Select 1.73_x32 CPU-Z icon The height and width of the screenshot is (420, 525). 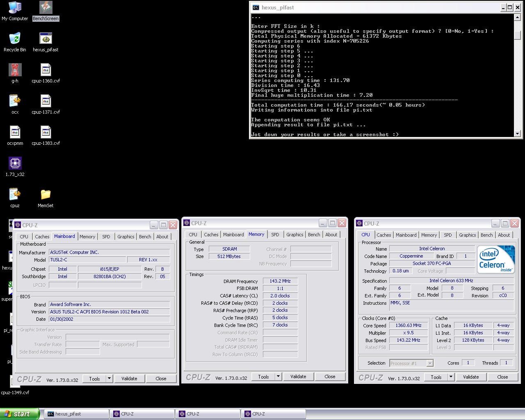(x=15, y=167)
